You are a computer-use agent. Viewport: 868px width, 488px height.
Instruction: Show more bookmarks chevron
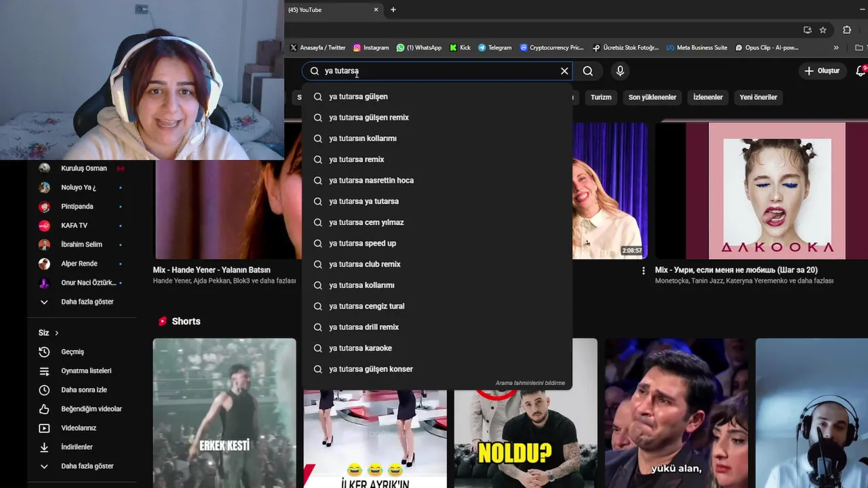(836, 47)
